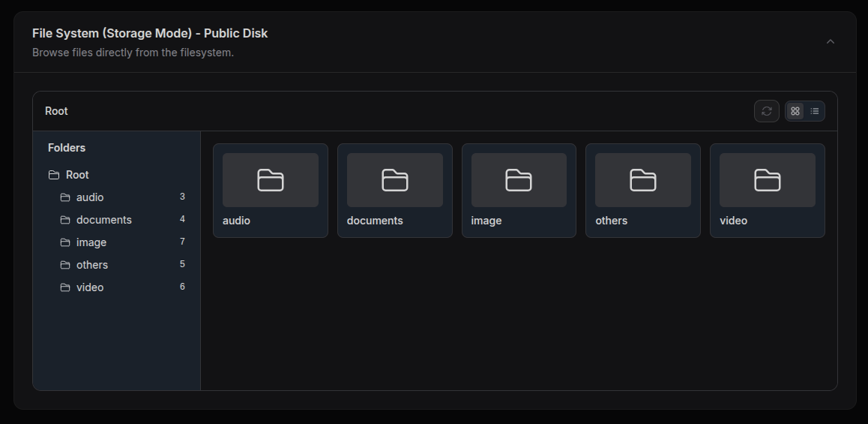Select Root in the Folders tree
The width and height of the screenshot is (868, 424).
(77, 175)
